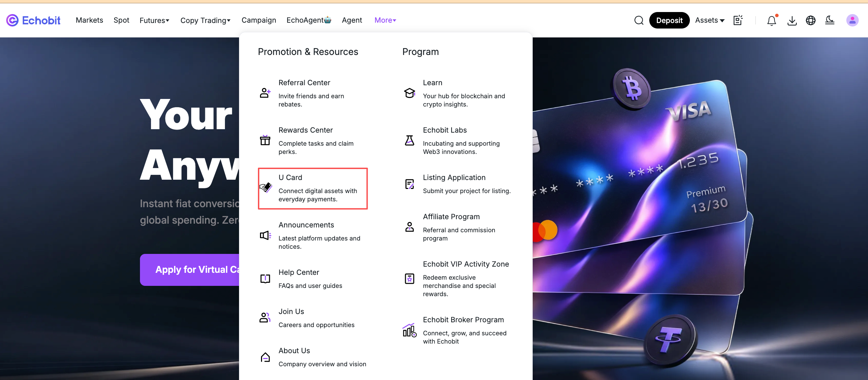868x380 pixels.
Task: Click the Echobit logo
Action: coord(33,20)
